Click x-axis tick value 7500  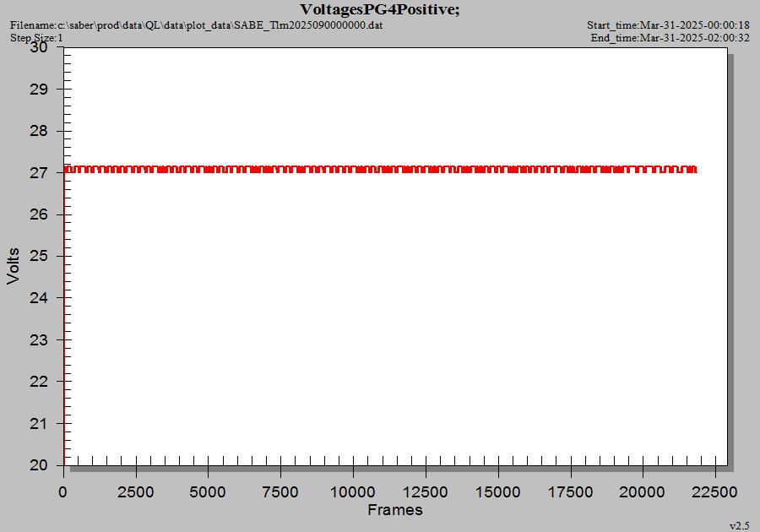tap(280, 492)
